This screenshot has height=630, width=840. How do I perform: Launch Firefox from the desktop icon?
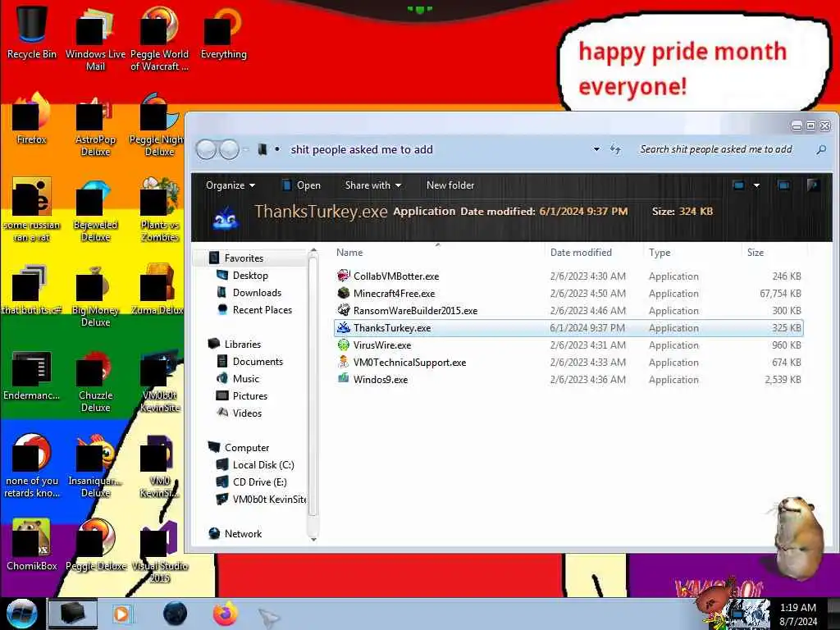(x=32, y=119)
